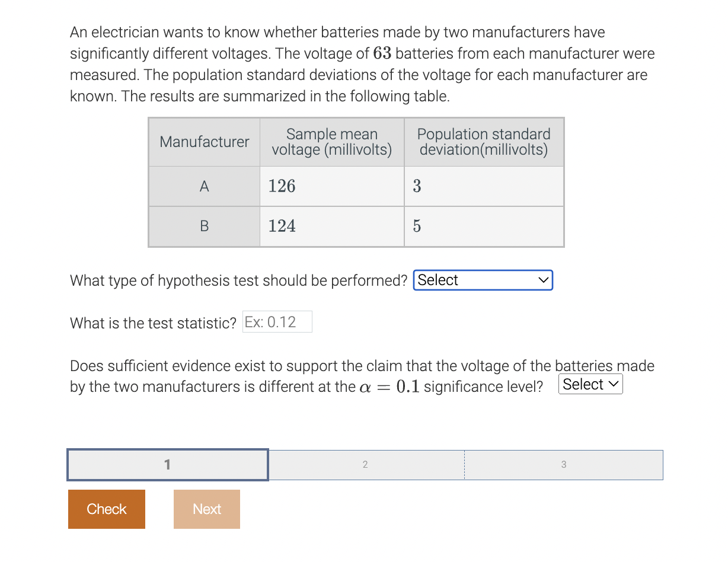Viewport: 728px width, 562px height.
Task: Click the Check button
Action: [x=106, y=509]
